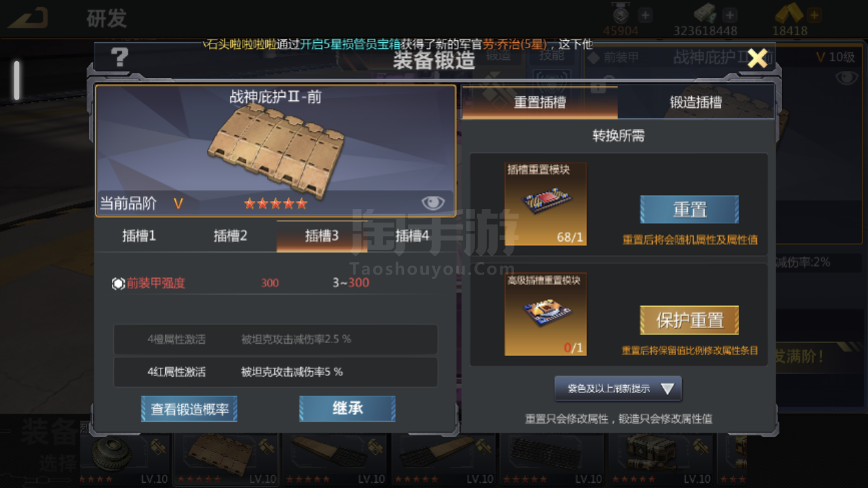Click the advanced slot reset module icon
Screen dimensions: 868x488
tap(545, 314)
